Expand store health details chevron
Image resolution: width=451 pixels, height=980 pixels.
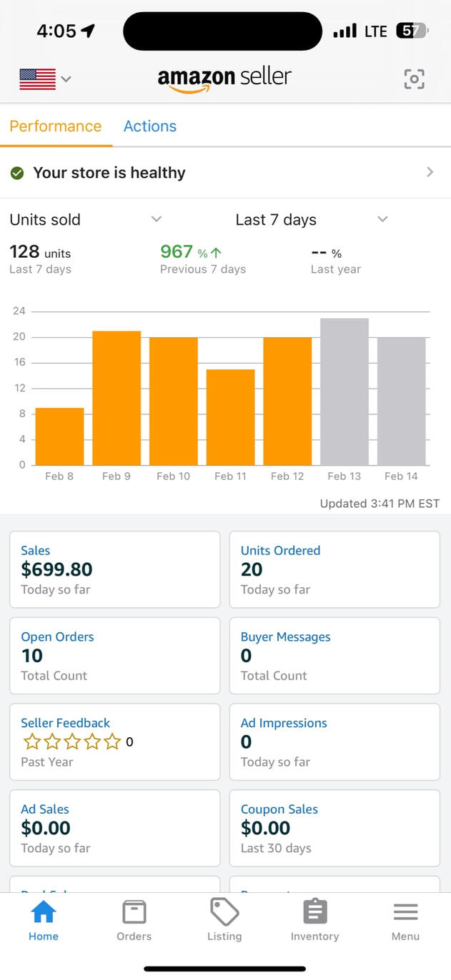coord(430,172)
